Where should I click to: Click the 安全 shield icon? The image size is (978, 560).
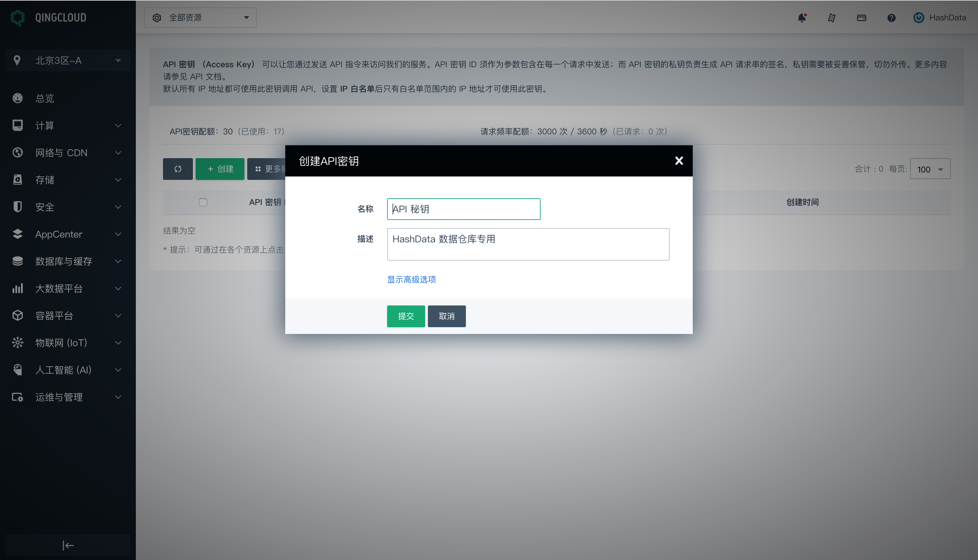click(18, 207)
